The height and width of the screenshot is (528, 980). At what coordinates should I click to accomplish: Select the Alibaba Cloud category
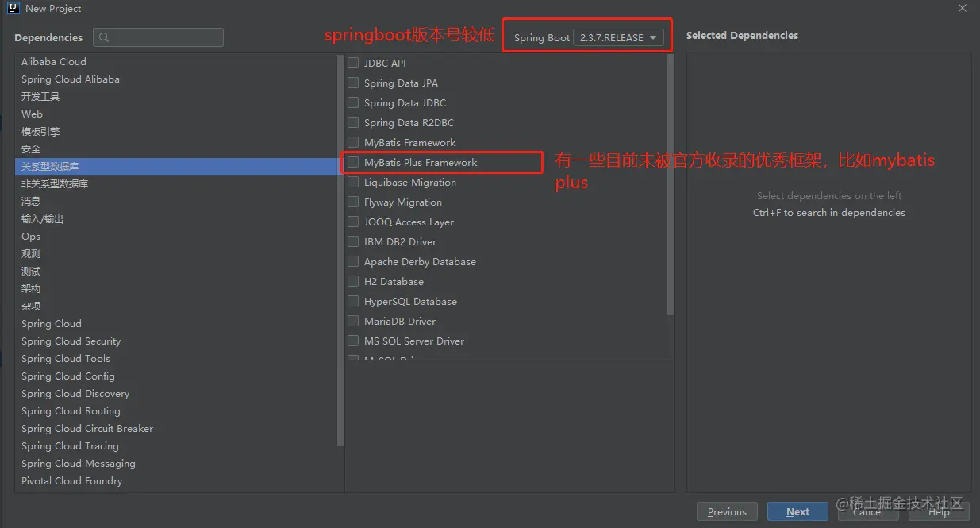(176, 61)
